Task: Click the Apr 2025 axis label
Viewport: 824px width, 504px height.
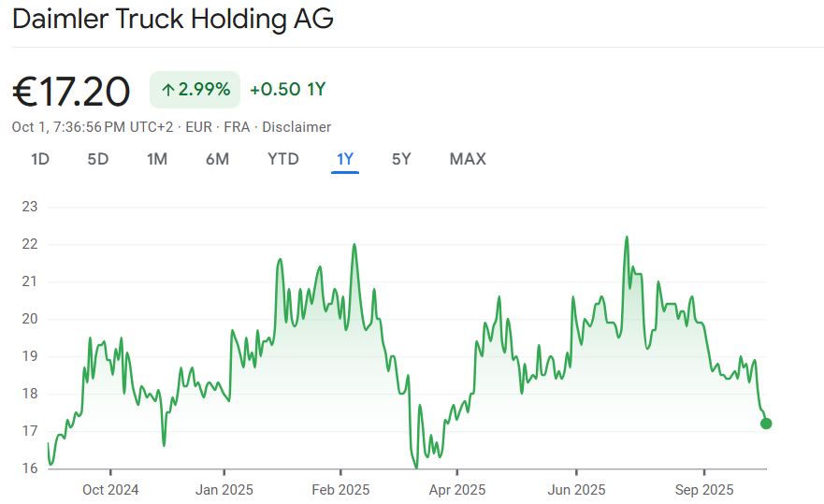Action: pyautogui.click(x=456, y=489)
